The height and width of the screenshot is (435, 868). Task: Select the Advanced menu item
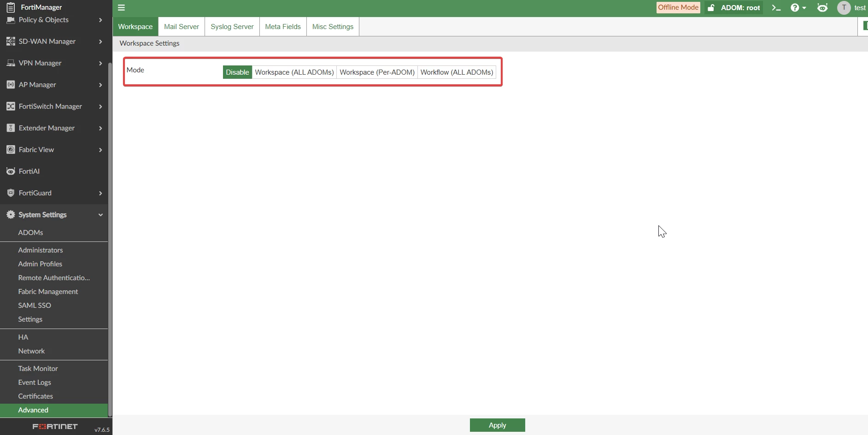54,410
